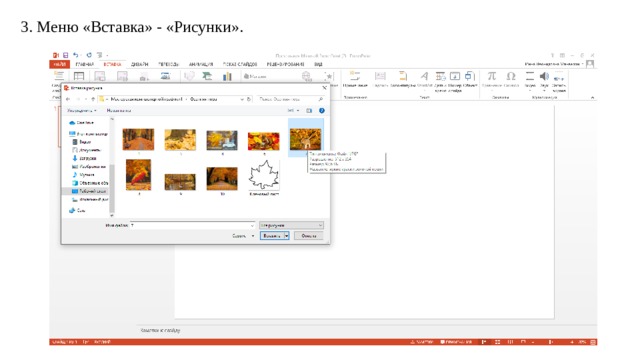This screenshot has width=640, height=360.
Task: Toggle Notes pane from the status bar
Action: coord(421,342)
